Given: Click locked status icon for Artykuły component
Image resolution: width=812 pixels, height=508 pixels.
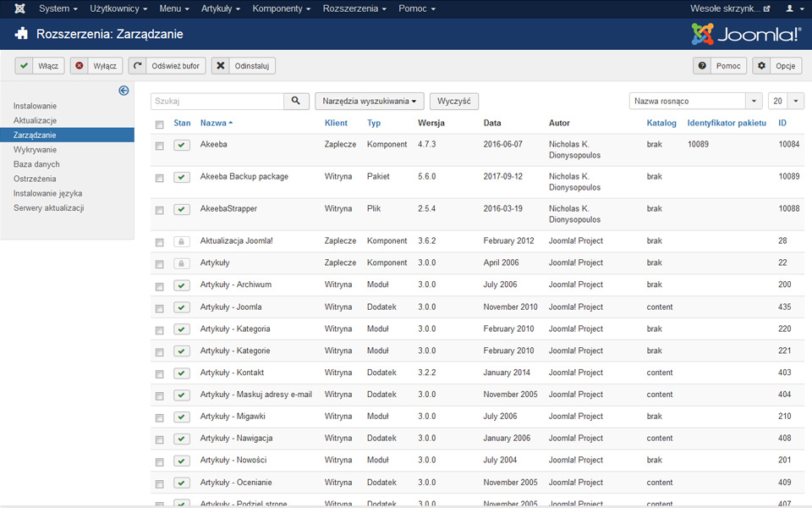Looking at the screenshot, I should click(181, 263).
